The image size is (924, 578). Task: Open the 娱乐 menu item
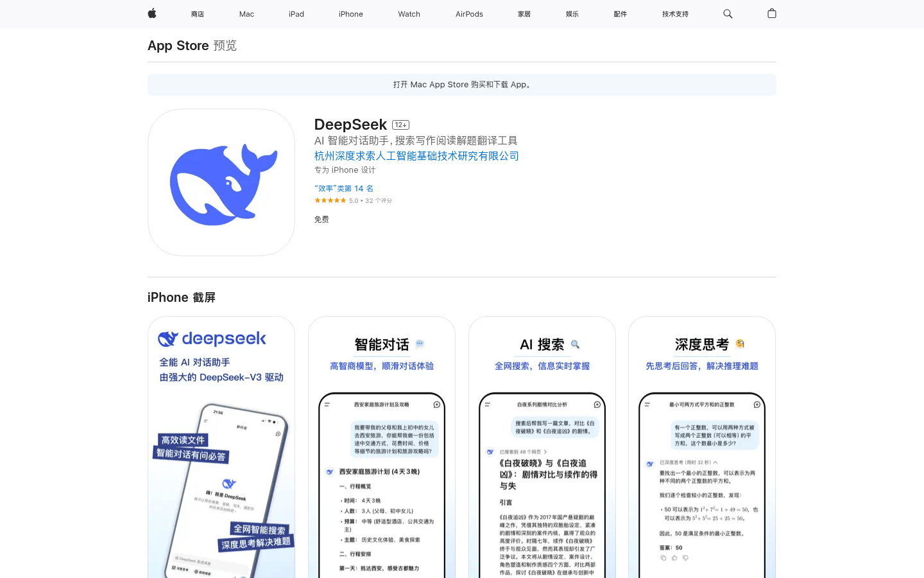click(572, 14)
